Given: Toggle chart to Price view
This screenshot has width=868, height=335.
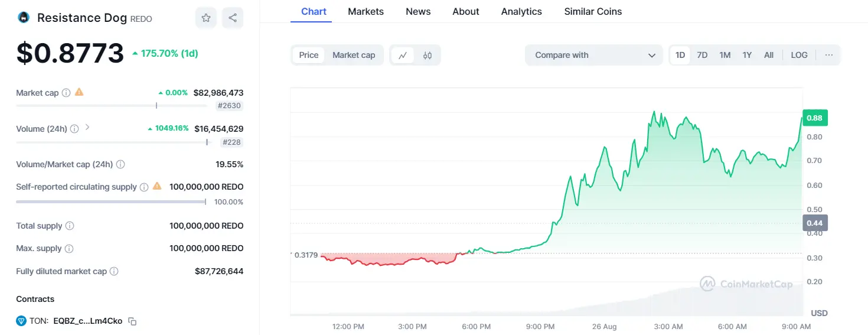Looking at the screenshot, I should [x=309, y=55].
